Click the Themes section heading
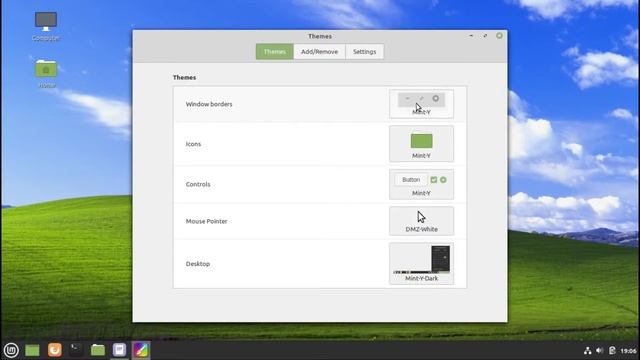 click(x=184, y=77)
